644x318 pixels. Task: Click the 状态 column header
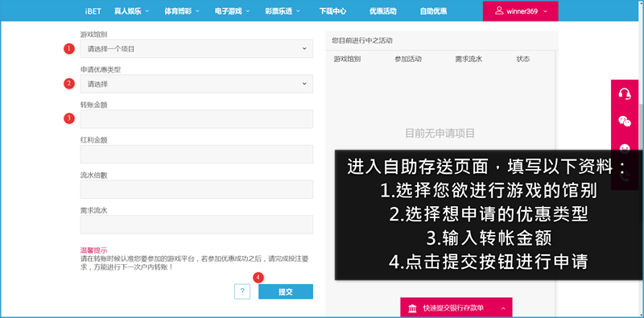pos(522,59)
